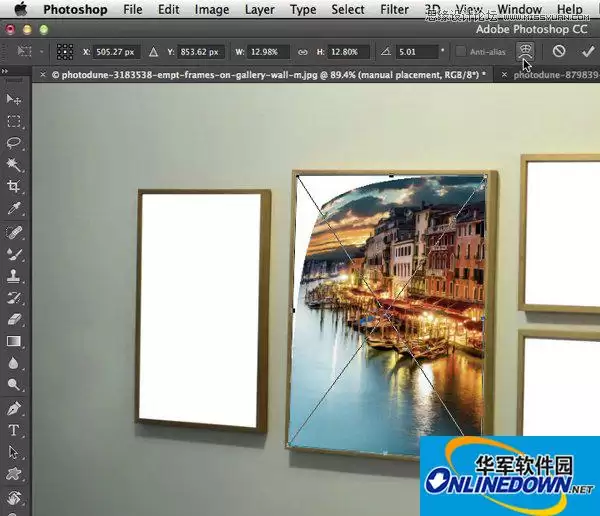
Task: Select the Clone Stamp tool
Action: point(14,276)
